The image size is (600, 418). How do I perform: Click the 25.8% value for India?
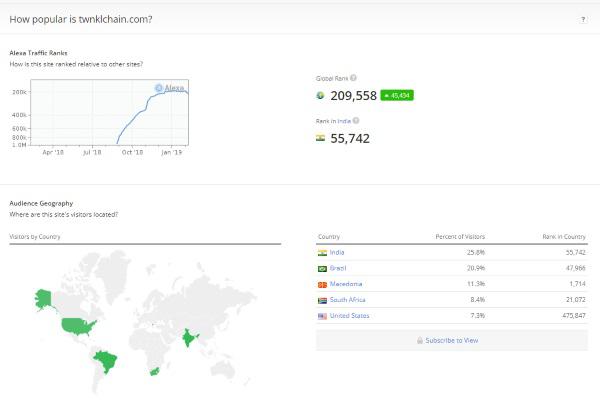click(x=476, y=252)
